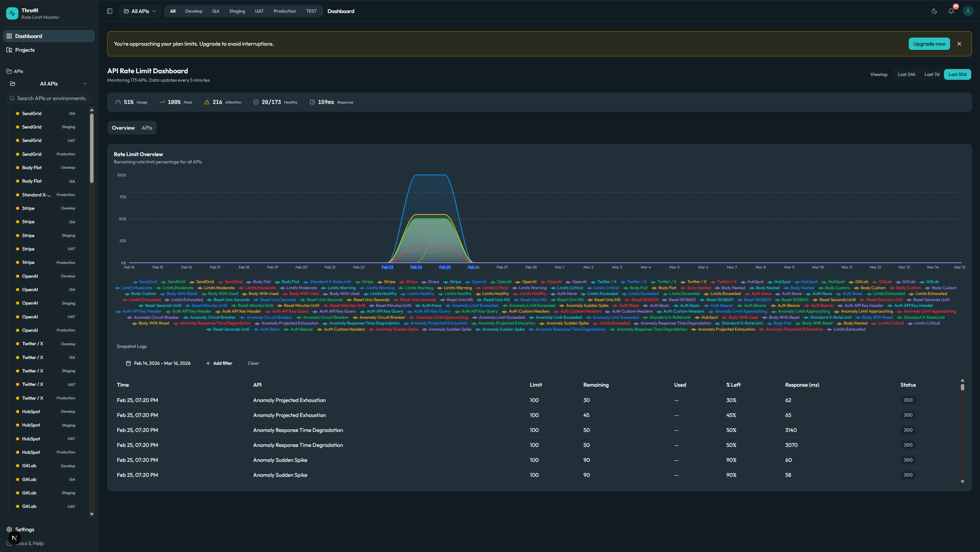Open the notifications bell
The image size is (980, 552).
[951, 11]
